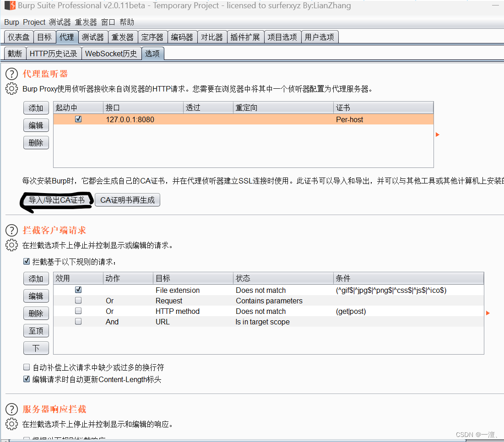Select the 127.0.0.1:8080 listener row
504x442 pixels.
(x=244, y=119)
